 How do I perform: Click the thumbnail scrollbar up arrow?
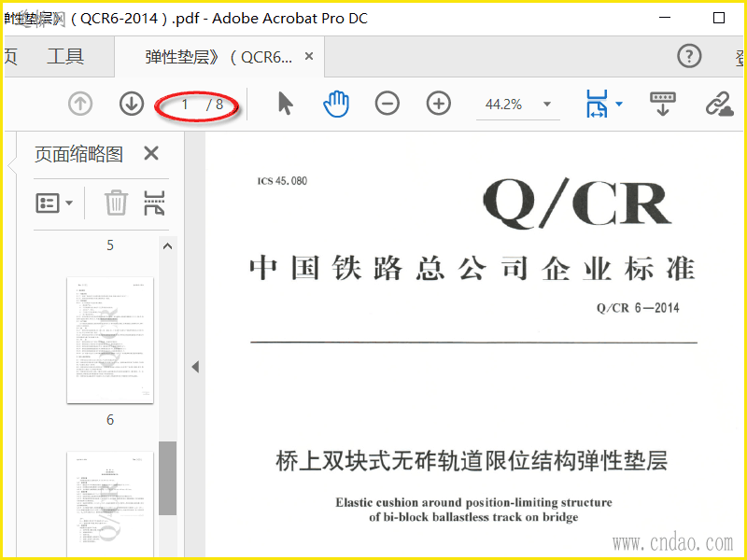coord(168,246)
